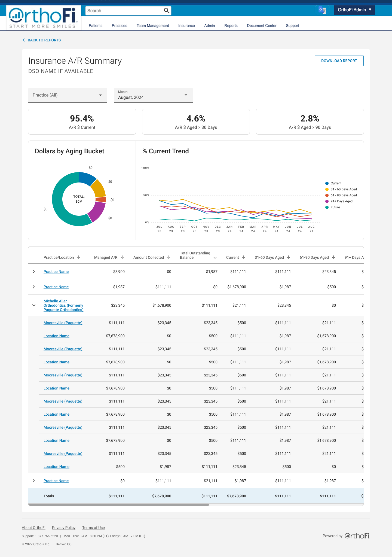
Task: Sort by 31-60 Days Aged arrow
Action: [x=289, y=257]
